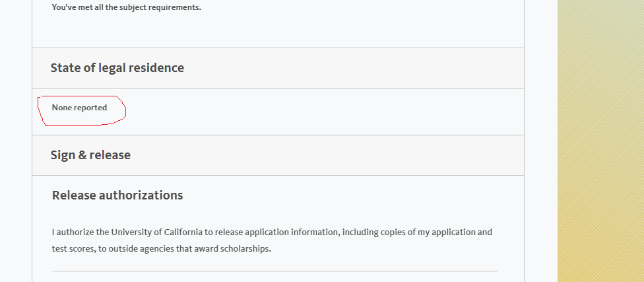The width and height of the screenshot is (644, 282).
Task: Click the 'State of legal residence' section header
Action: pos(117,68)
